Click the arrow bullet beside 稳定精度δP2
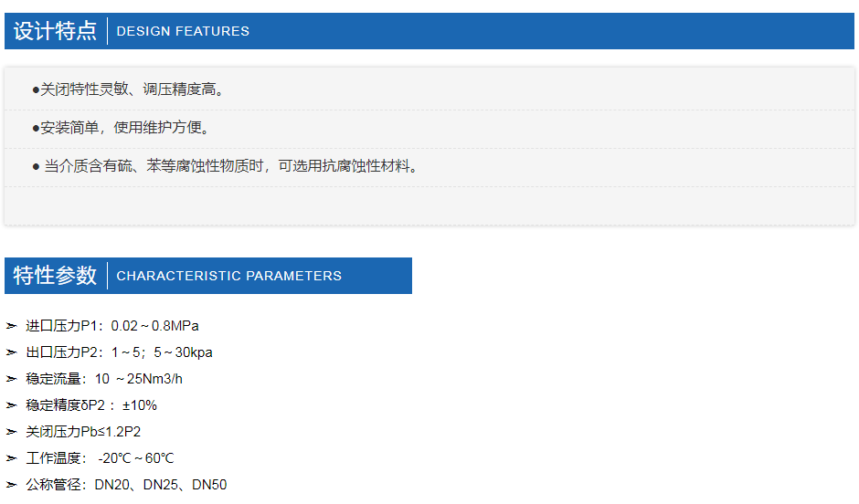The image size is (859, 504). point(12,405)
